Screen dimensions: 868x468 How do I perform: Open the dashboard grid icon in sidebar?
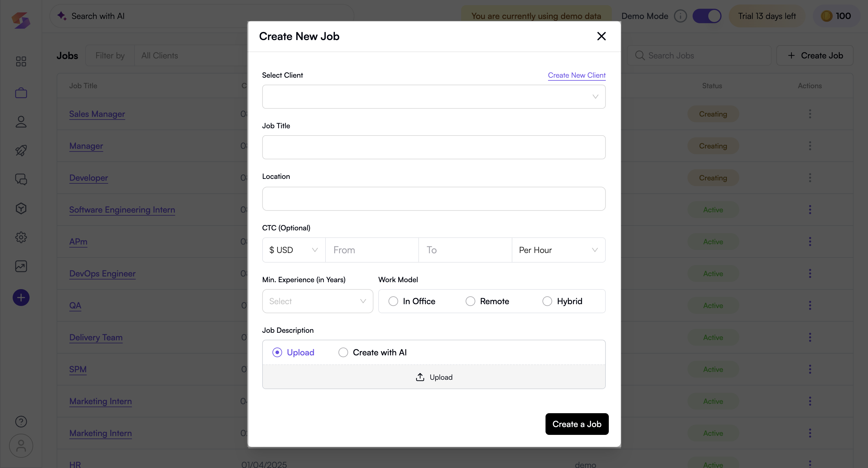tap(21, 61)
